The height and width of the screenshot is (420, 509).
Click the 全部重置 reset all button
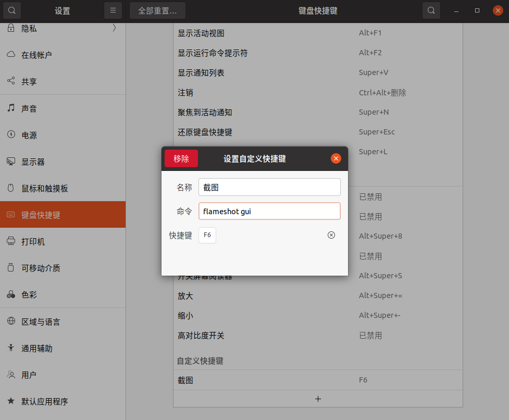(157, 10)
